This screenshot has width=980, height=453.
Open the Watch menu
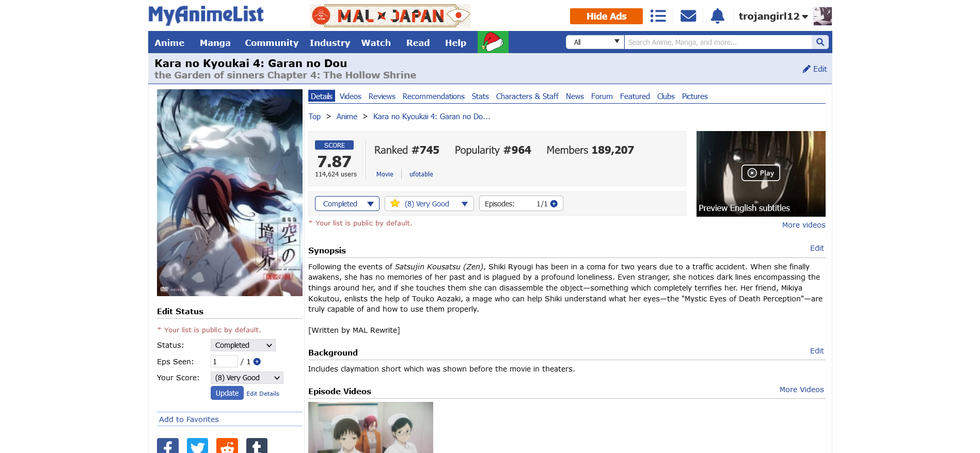coord(376,43)
